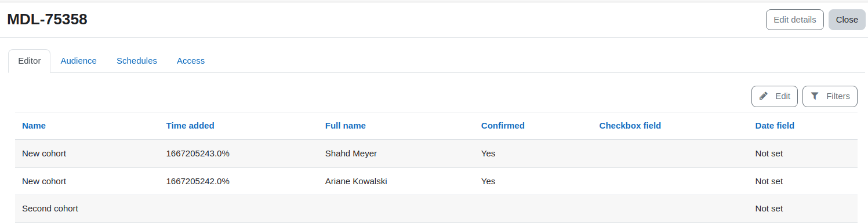Screen dimensions: 868x223
Task: Sort by Checkbox field column header
Action: pyautogui.click(x=630, y=126)
